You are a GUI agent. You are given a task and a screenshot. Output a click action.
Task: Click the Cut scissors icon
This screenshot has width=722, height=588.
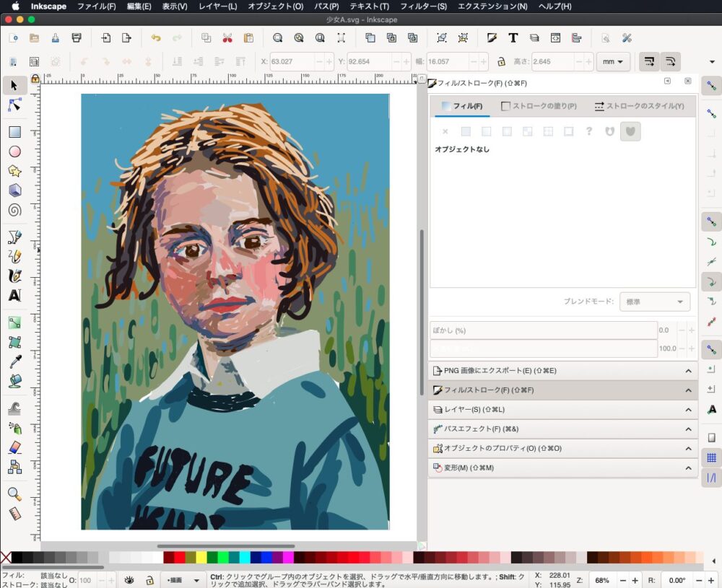pos(227,38)
